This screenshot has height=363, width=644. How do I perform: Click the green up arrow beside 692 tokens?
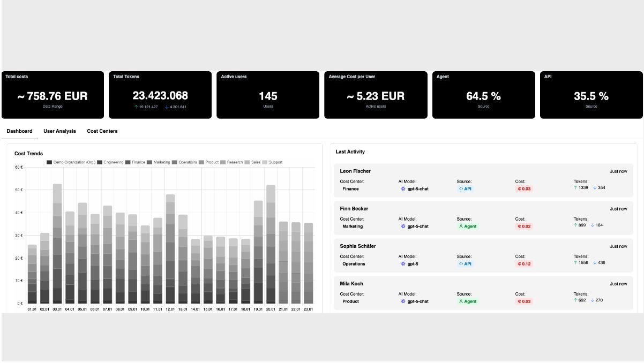tap(575, 300)
